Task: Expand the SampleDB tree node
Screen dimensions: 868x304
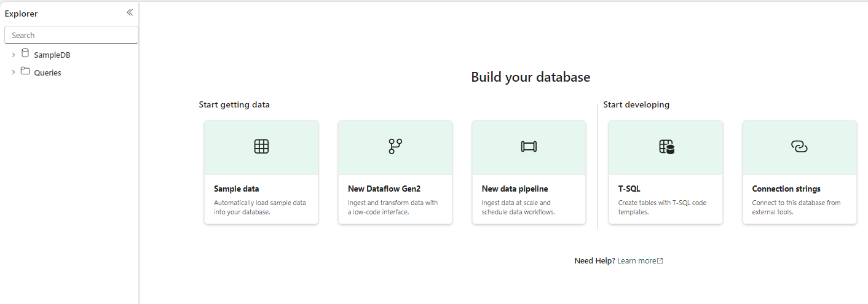Action: click(x=14, y=55)
